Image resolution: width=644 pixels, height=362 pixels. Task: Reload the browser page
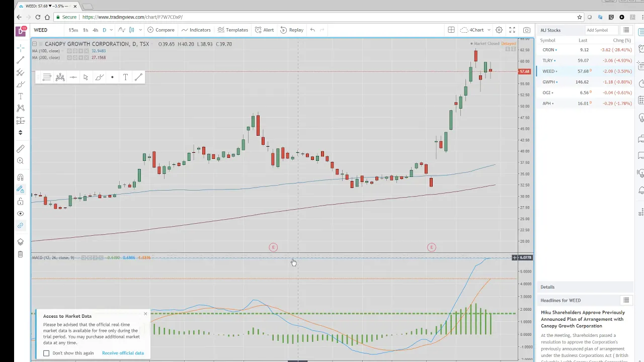click(x=38, y=17)
